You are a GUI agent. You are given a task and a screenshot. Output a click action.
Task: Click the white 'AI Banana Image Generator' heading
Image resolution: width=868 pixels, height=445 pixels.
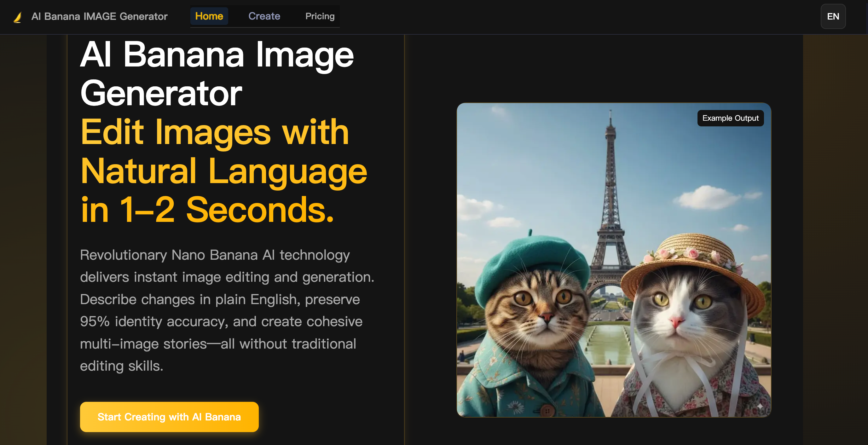tap(217, 74)
